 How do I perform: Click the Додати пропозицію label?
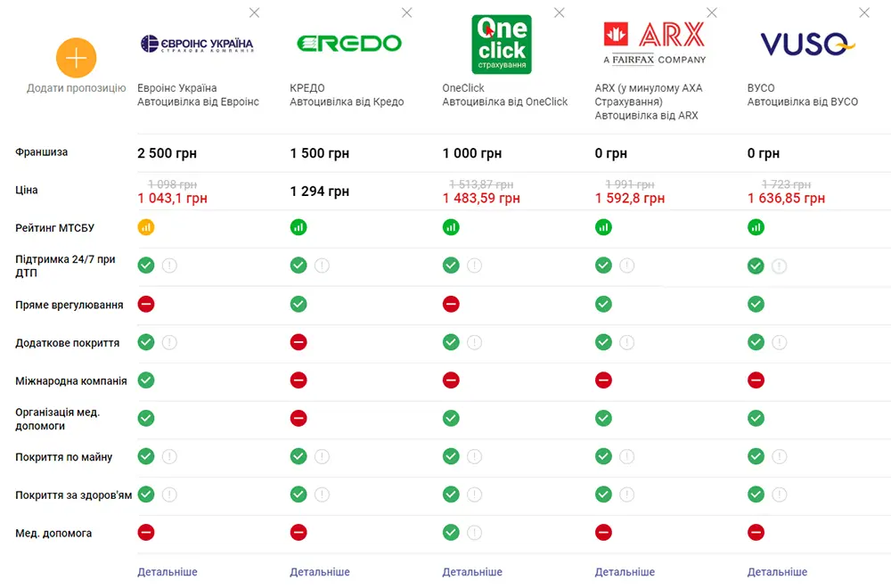77,88
